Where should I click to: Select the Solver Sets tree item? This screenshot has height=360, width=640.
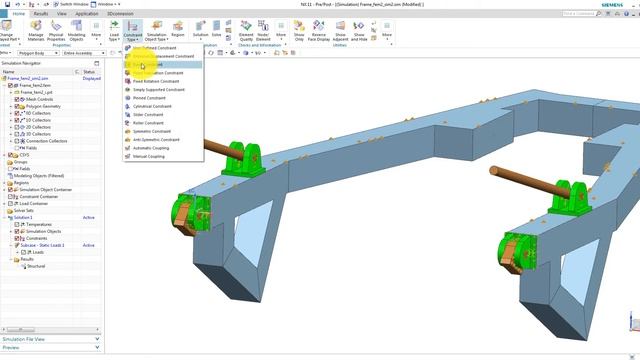[24, 210]
